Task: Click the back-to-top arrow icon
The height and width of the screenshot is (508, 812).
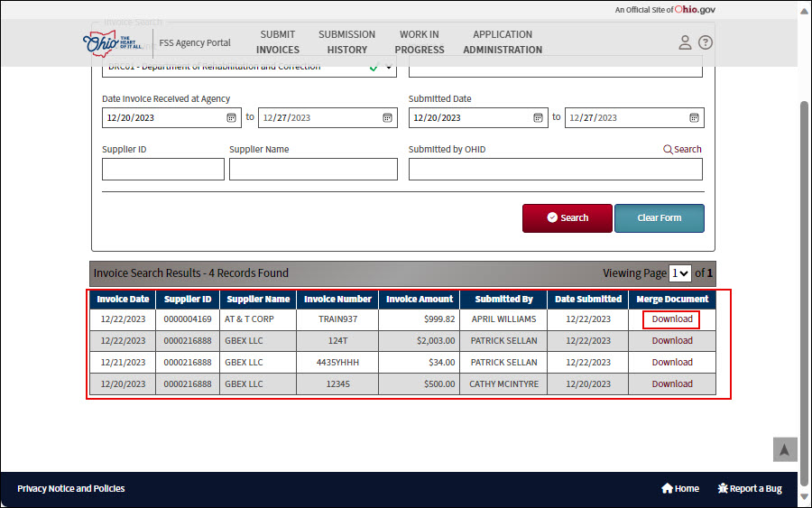Action: coord(785,449)
